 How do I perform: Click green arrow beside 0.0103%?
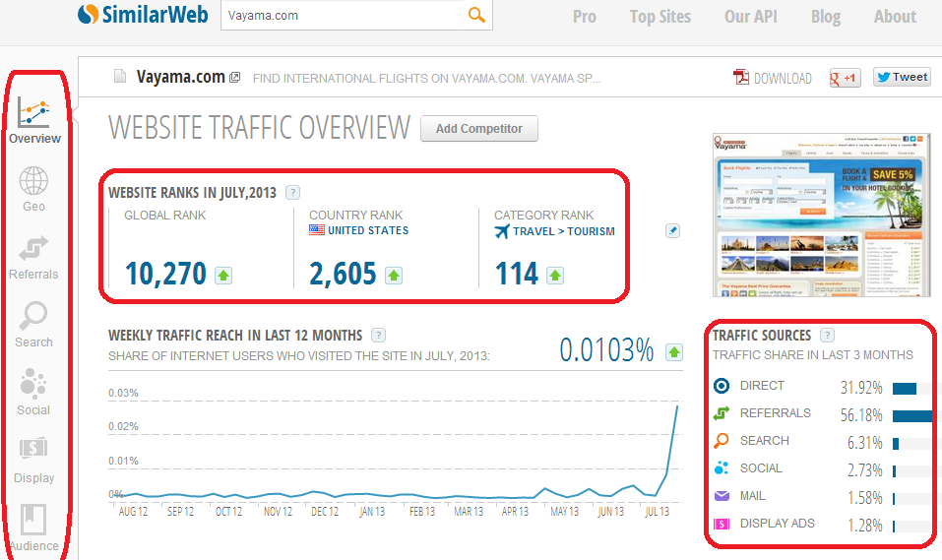pyautogui.click(x=674, y=352)
